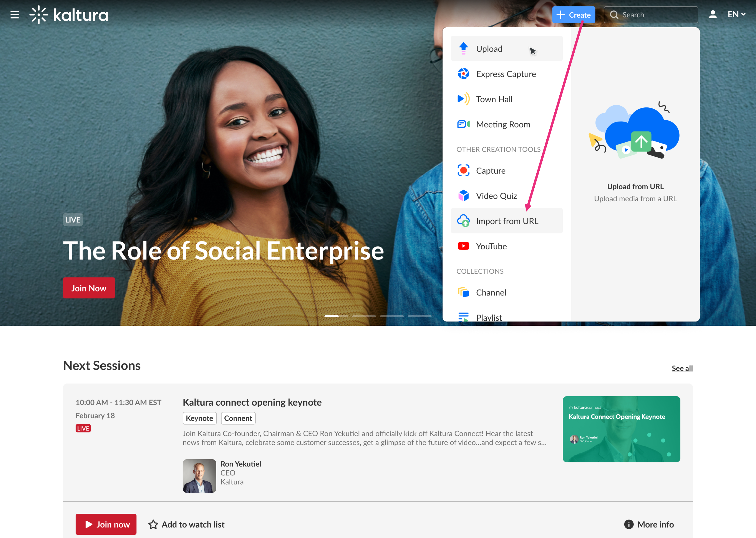Toggle the Create dropdown button
The width and height of the screenshot is (756, 538).
(573, 15)
